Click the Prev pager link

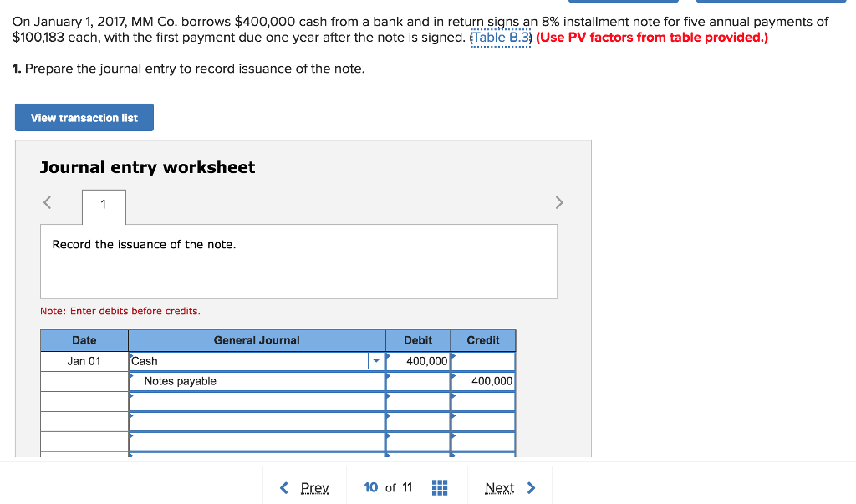click(x=314, y=487)
